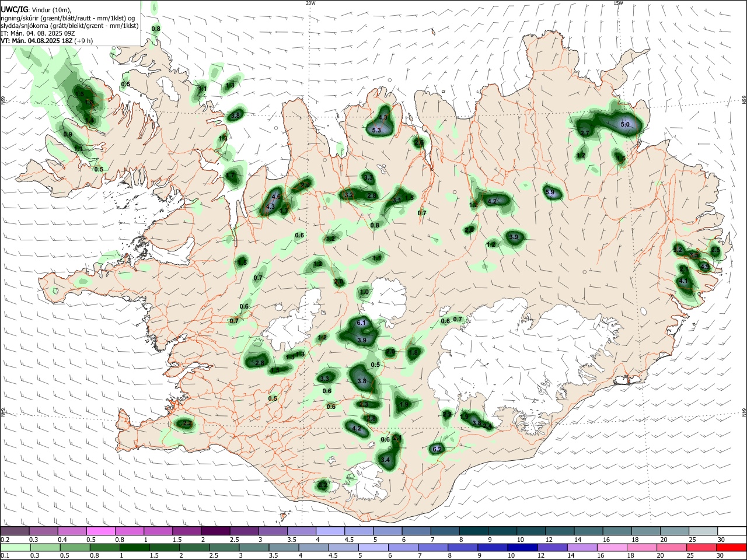Select the grayish-purple 0.2 snow legend swatch

coord(15,531)
